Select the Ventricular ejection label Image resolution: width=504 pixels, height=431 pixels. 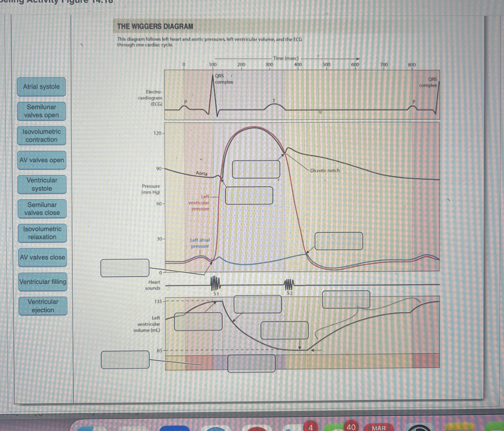tap(43, 306)
